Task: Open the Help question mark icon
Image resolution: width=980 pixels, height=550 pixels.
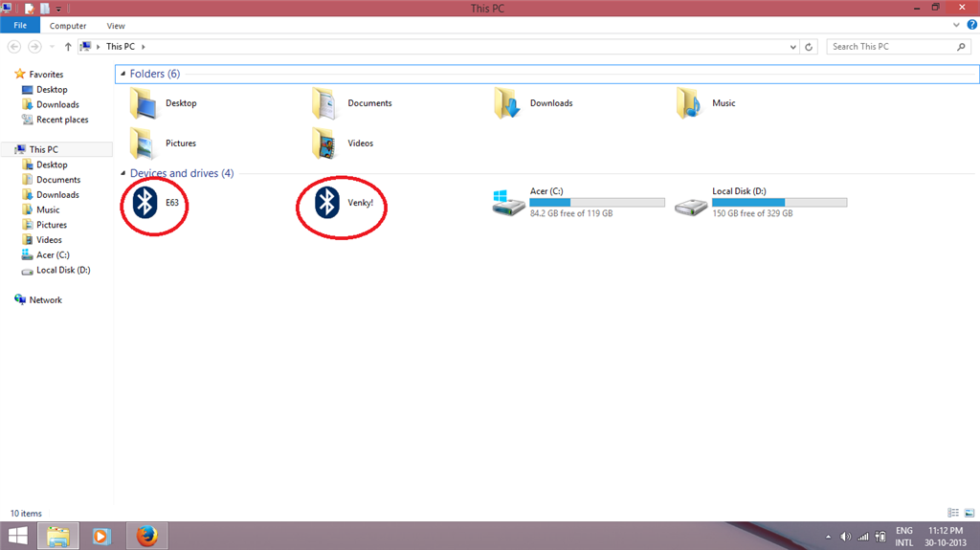Action: click(x=972, y=25)
